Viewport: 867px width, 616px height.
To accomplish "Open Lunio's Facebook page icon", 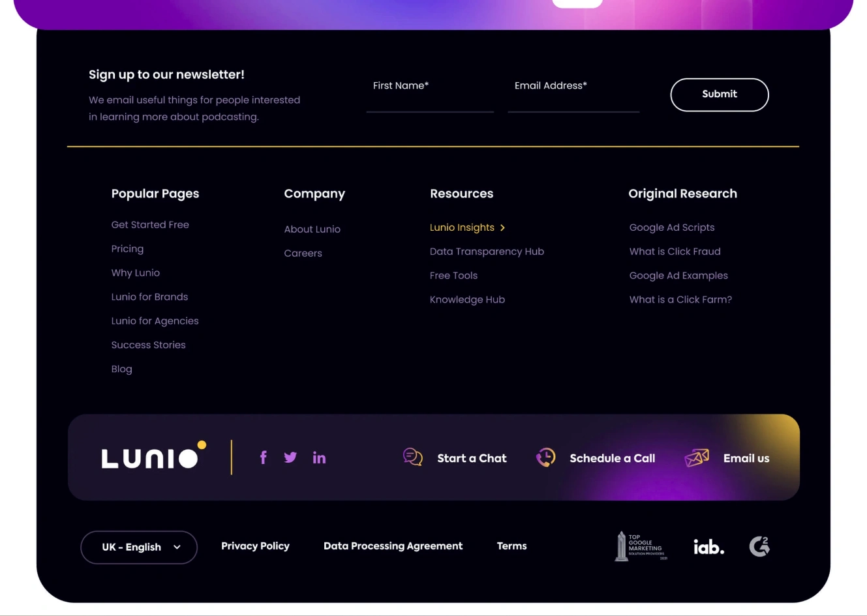I will tap(264, 458).
